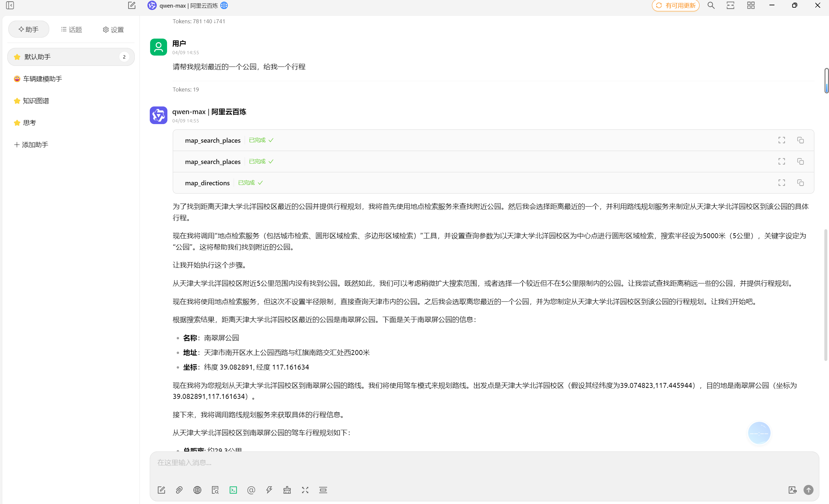Switch to the 话题 tab
This screenshot has height=504, width=829.
[x=71, y=30]
